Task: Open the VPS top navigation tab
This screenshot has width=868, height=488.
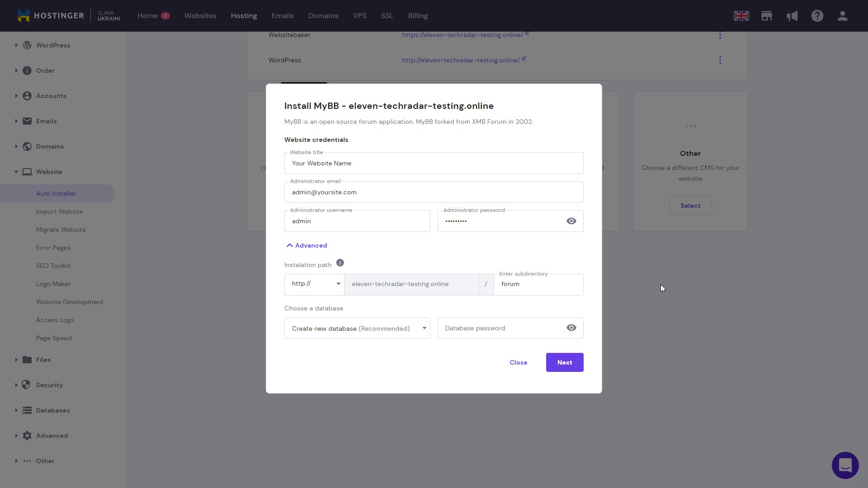Action: (359, 16)
